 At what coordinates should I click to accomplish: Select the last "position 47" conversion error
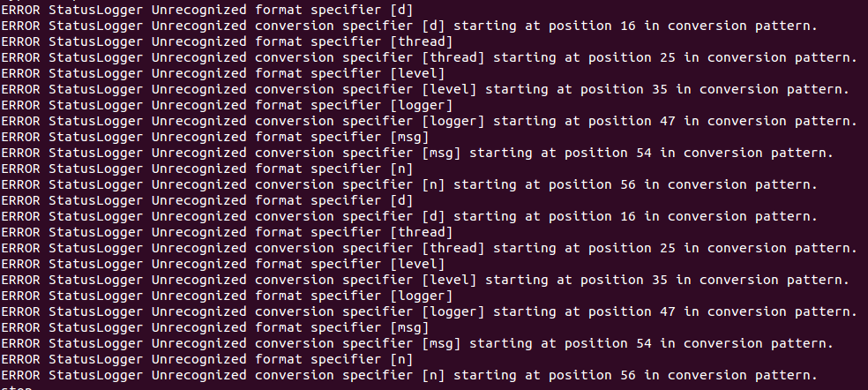click(624, 311)
